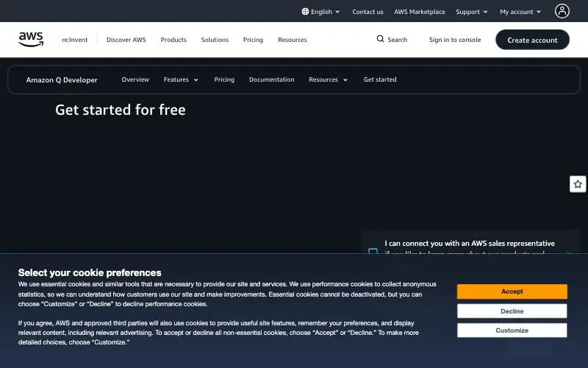The height and width of the screenshot is (368, 588).
Task: Decline non-essential cookies
Action: tap(512, 311)
